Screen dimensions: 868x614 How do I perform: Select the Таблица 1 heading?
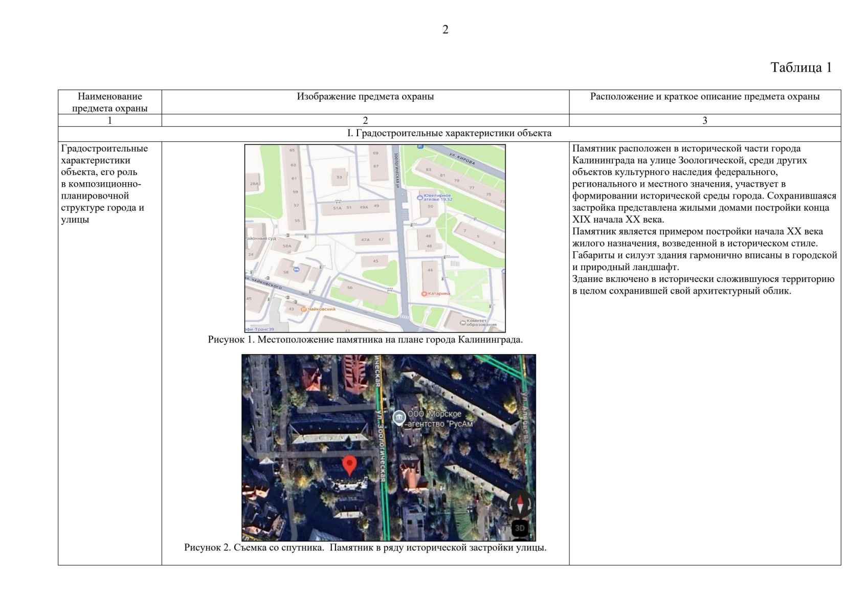tap(801, 68)
